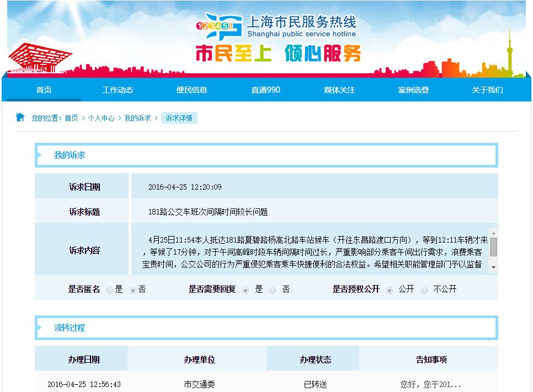Screen dimensions: 533x392
Task: Go to 首页 in the breadcrumb
Action: pos(71,118)
